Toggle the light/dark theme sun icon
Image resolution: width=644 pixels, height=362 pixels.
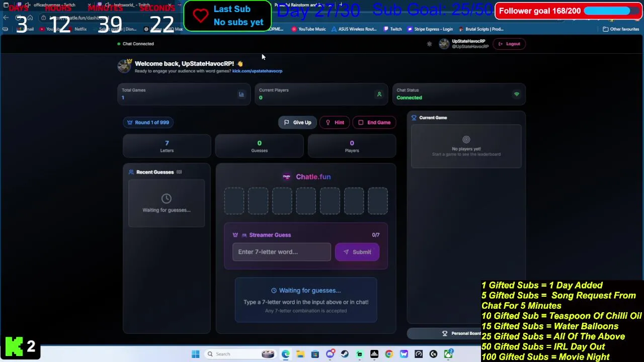coord(429,44)
